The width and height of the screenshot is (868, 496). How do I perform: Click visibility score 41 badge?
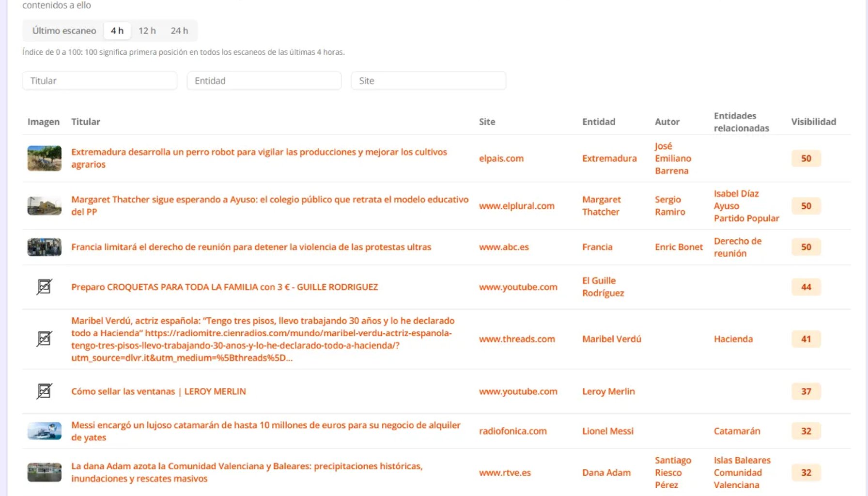[x=806, y=339]
